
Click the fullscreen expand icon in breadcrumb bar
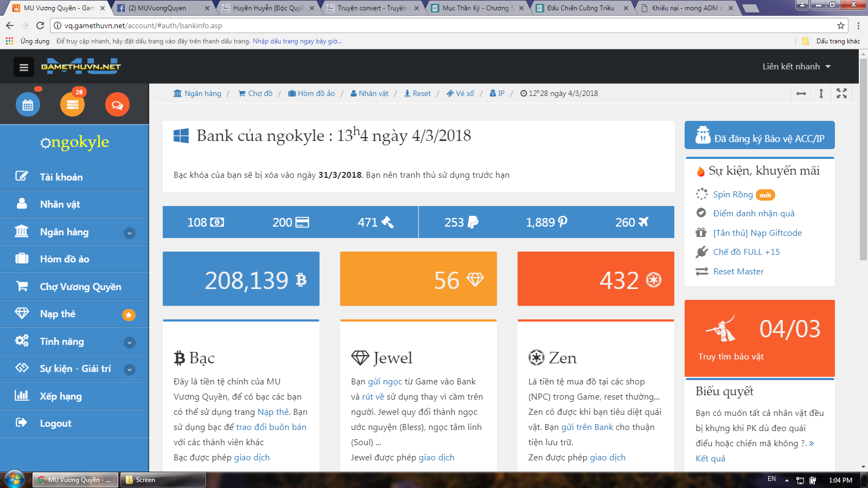pyautogui.click(x=841, y=93)
